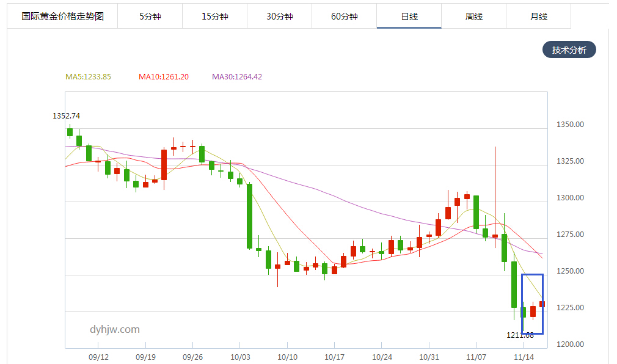Click the 1200.00 price axis label
617x364 pixels.
pos(570,344)
